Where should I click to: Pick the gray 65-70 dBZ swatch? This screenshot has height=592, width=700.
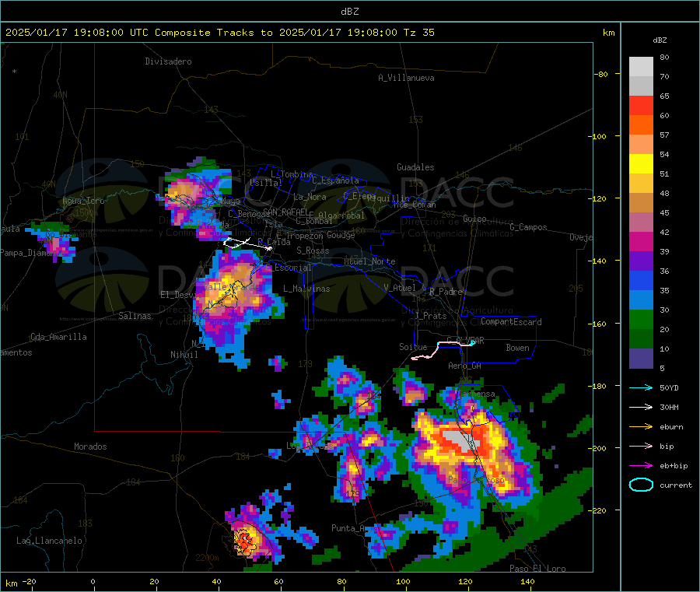coord(641,86)
